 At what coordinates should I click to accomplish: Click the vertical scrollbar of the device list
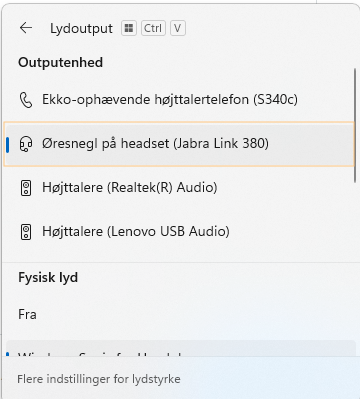pos(355,125)
